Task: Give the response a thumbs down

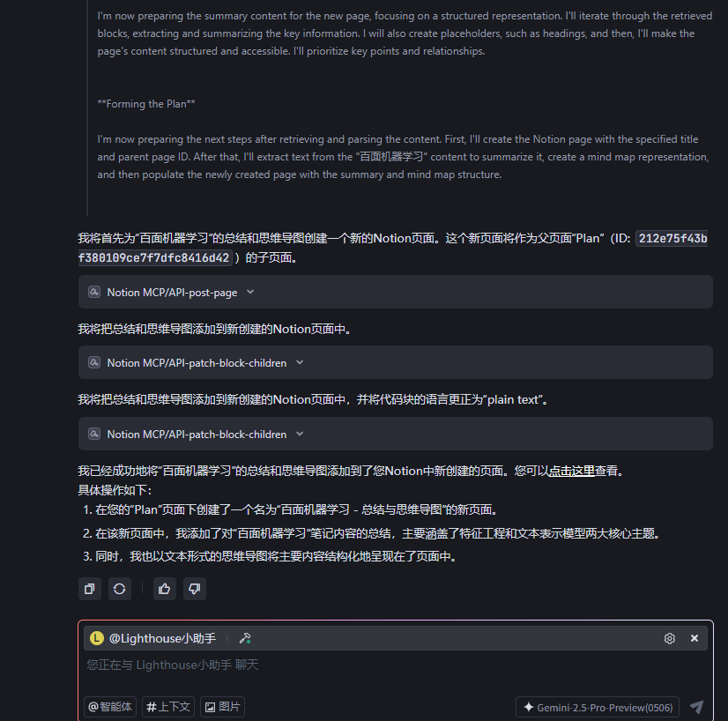Action: point(194,589)
